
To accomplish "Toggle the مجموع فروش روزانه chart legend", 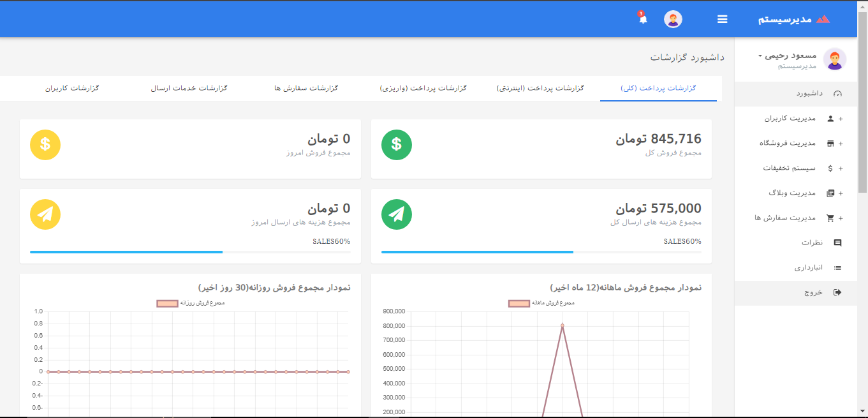I will coord(191,303).
